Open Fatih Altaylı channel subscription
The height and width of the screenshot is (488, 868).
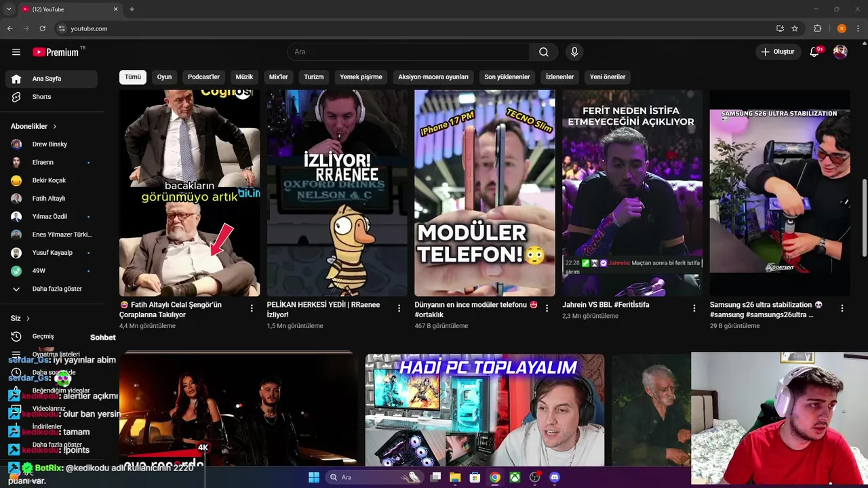pos(52,199)
